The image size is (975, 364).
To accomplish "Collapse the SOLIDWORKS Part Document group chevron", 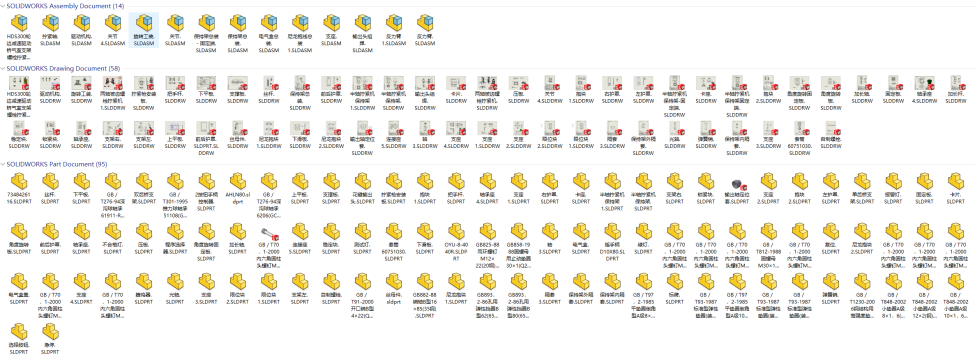I will click(x=2, y=164).
